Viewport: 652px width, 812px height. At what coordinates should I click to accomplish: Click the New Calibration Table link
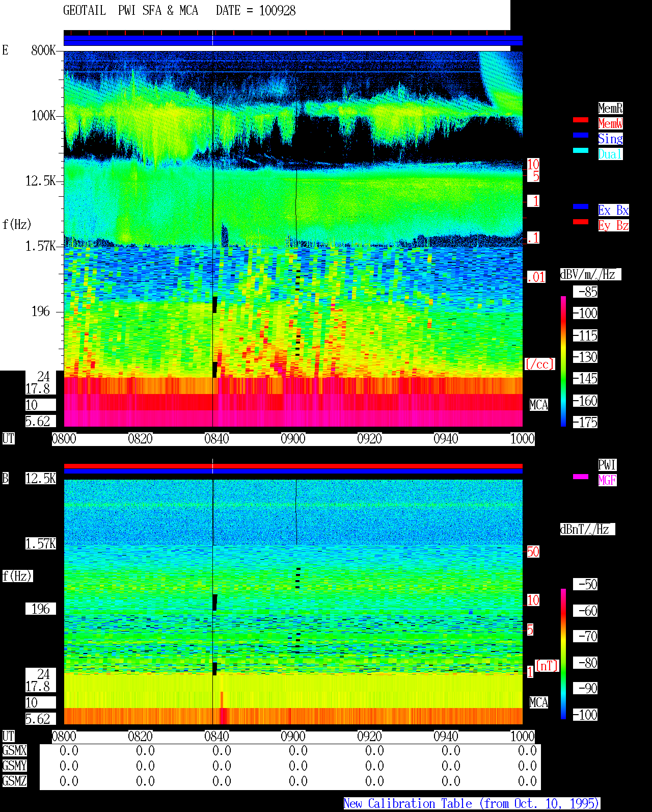click(472, 804)
